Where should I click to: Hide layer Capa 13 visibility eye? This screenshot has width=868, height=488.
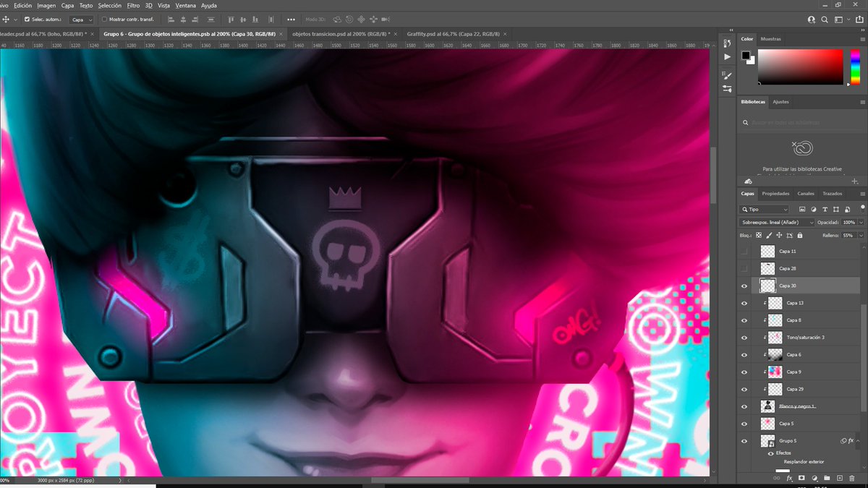pyautogui.click(x=744, y=303)
